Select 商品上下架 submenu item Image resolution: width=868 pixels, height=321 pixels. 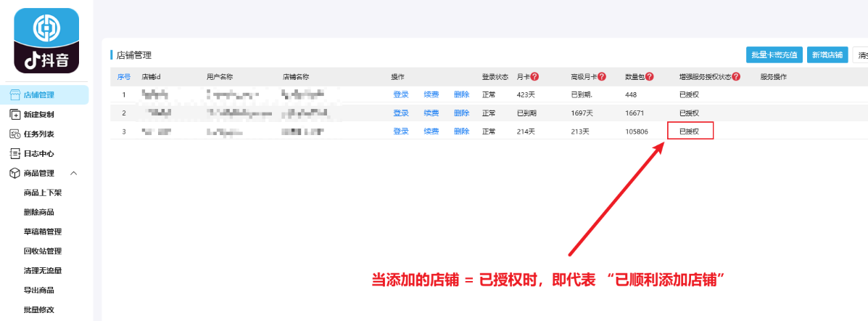pyautogui.click(x=43, y=192)
